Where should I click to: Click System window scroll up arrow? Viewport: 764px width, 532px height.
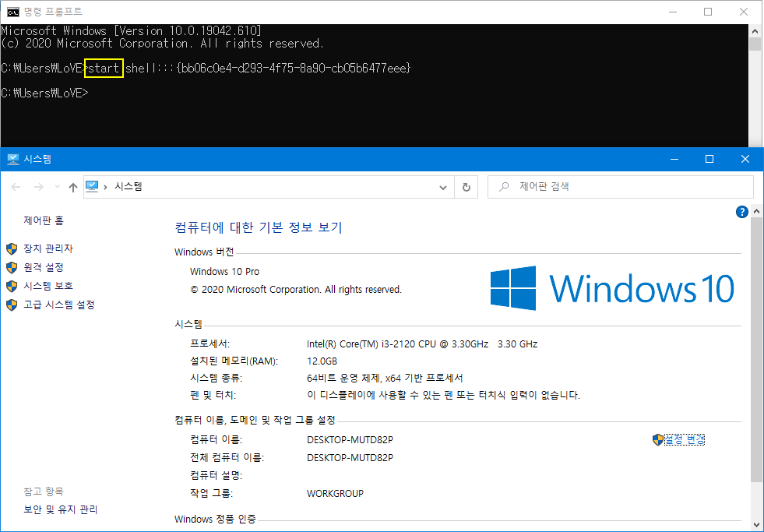pyautogui.click(x=756, y=211)
